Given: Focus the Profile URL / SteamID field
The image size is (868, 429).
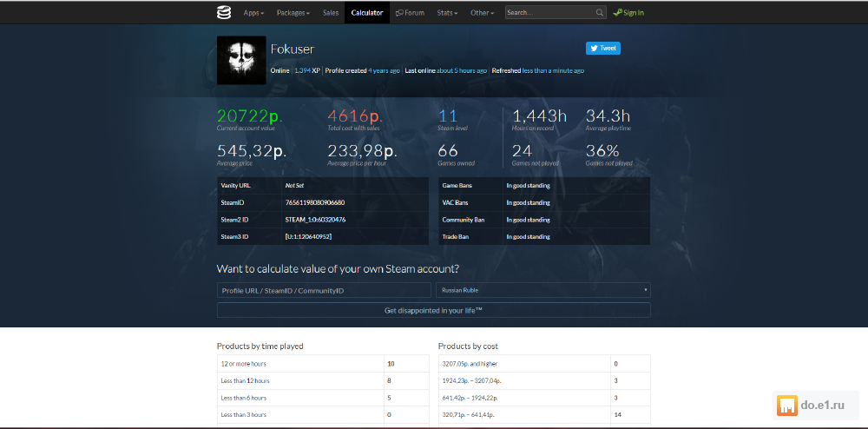Looking at the screenshot, I should click(x=324, y=290).
